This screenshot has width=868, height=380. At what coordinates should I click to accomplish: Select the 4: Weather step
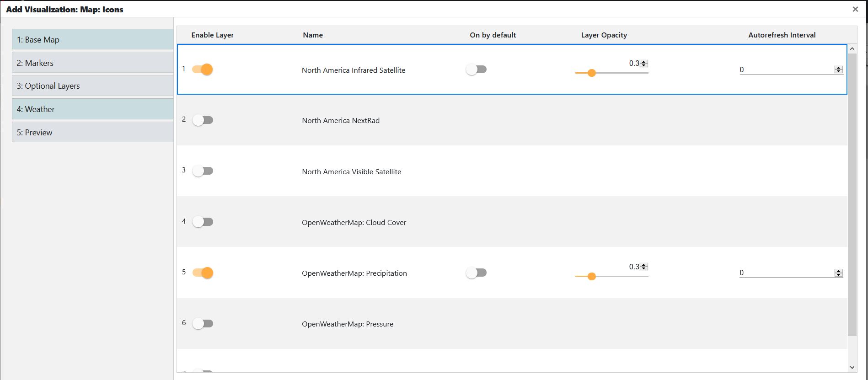pyautogui.click(x=92, y=109)
